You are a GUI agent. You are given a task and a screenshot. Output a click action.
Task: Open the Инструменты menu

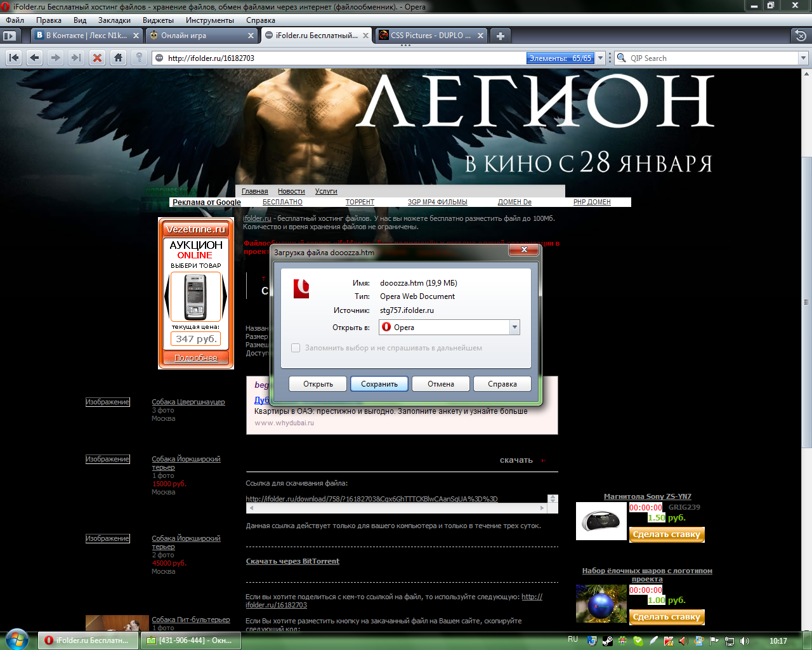click(x=210, y=20)
